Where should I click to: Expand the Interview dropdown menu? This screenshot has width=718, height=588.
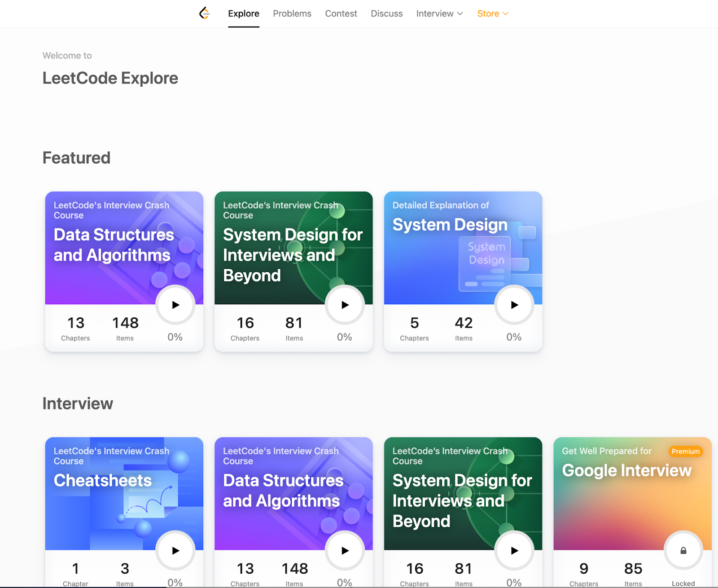click(439, 13)
